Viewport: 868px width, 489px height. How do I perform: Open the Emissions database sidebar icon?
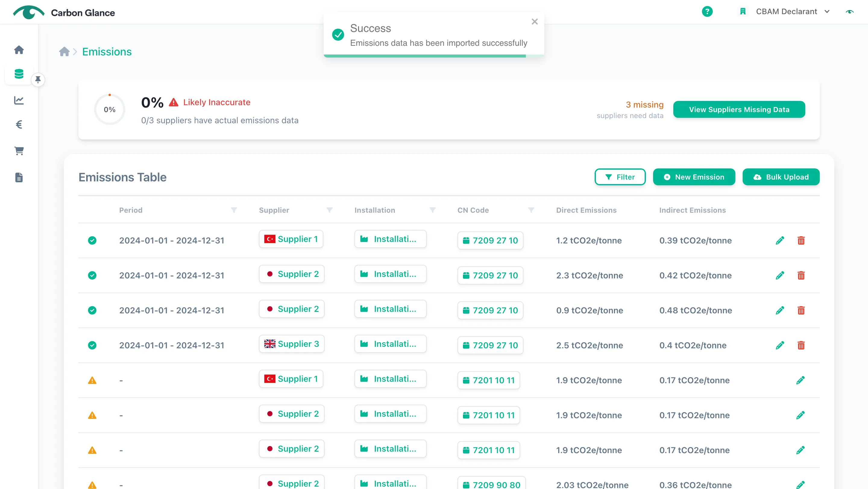tap(19, 74)
